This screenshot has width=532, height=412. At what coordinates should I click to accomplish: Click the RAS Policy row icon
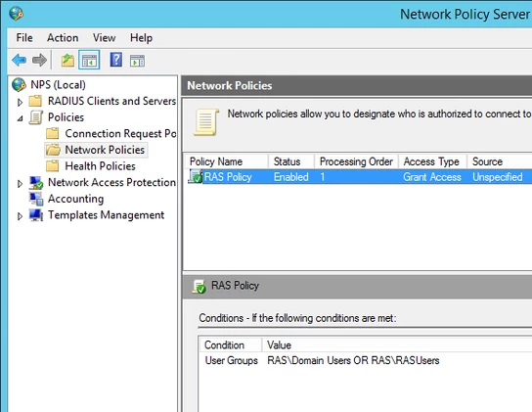pyautogui.click(x=196, y=176)
